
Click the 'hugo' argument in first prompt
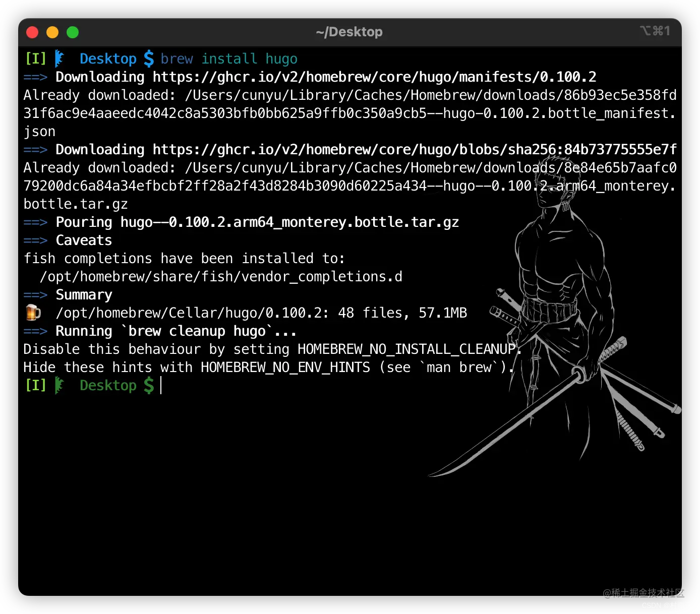(x=281, y=59)
